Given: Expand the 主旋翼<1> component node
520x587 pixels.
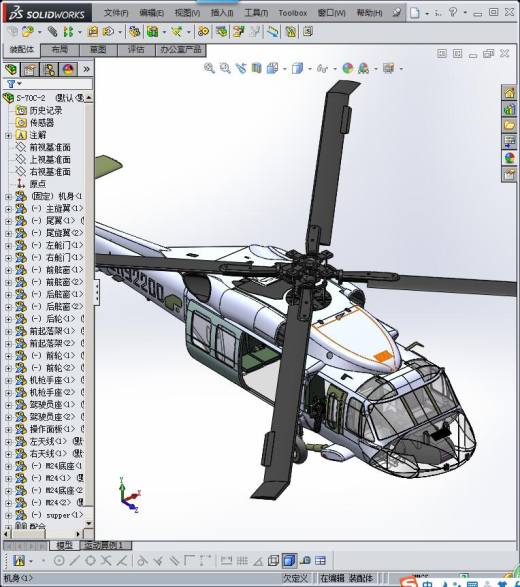Looking at the screenshot, I should (x=8, y=209).
